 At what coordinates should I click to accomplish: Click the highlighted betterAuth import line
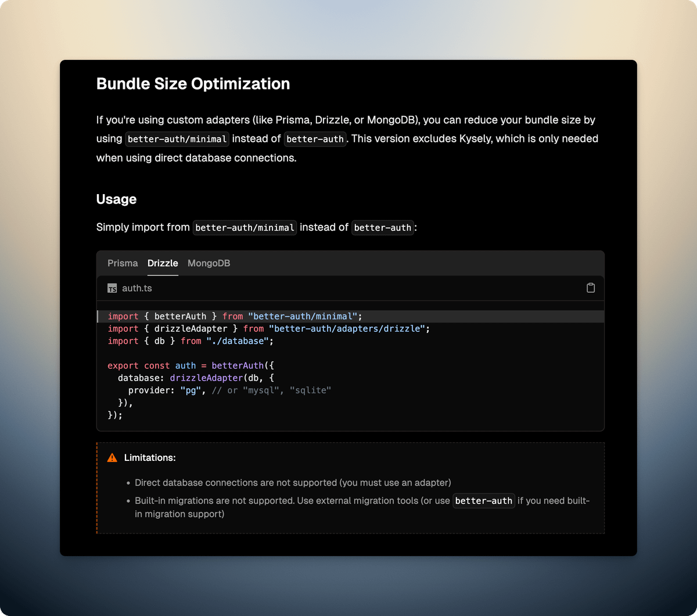(235, 317)
